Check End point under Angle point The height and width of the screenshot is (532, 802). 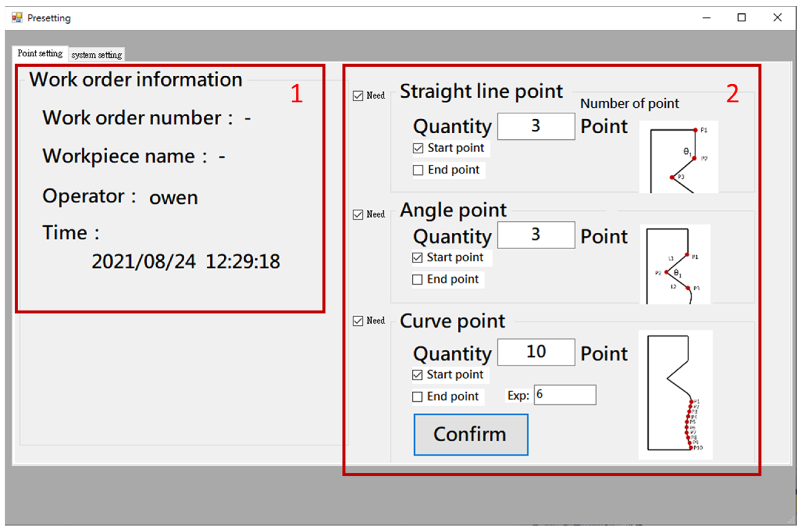pos(417,280)
